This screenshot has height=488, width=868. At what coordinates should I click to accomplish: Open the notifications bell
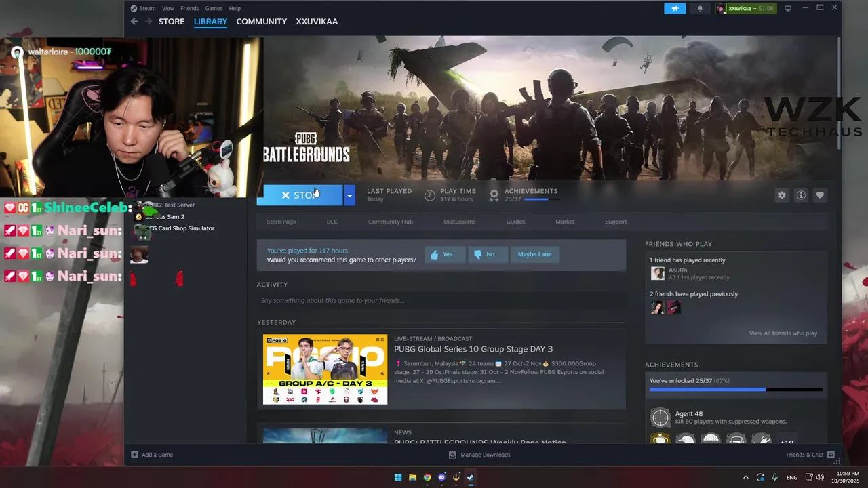pos(700,8)
